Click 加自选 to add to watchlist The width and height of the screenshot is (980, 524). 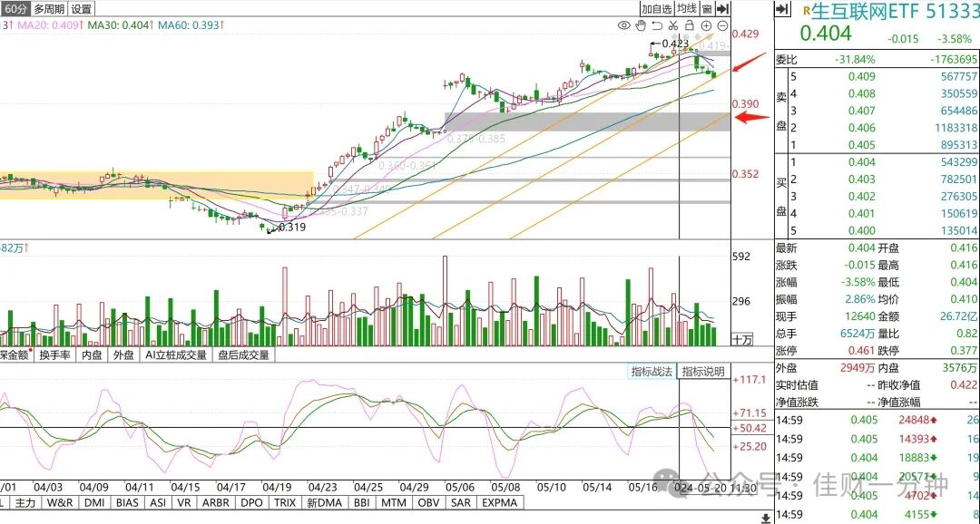pos(657,9)
